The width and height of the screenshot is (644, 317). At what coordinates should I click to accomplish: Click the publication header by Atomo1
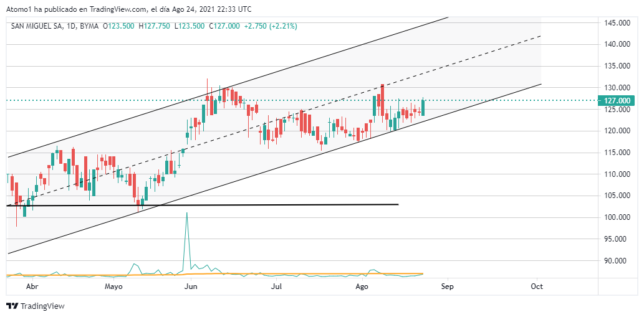point(129,9)
